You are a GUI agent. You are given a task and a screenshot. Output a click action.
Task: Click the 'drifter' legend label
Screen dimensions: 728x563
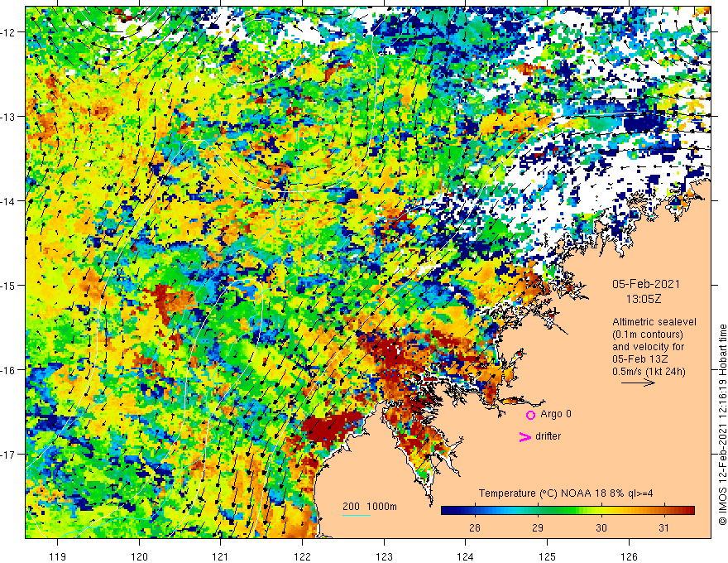[548, 436]
